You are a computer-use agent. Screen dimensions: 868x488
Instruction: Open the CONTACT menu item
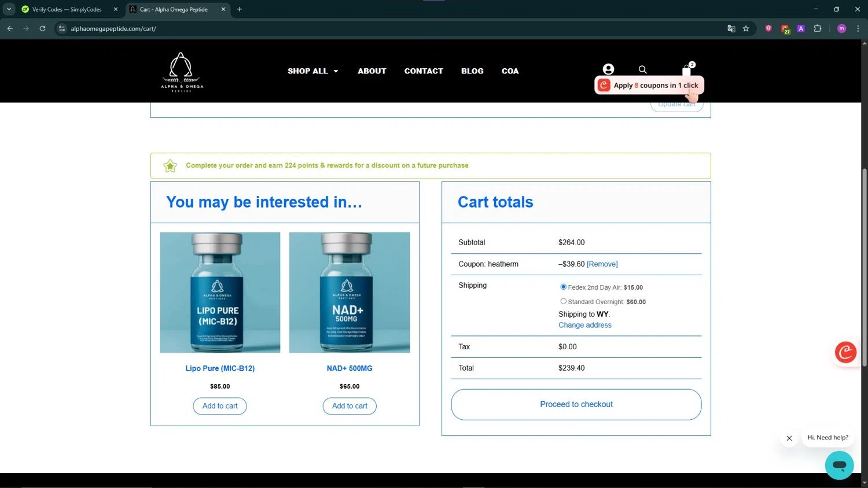pyautogui.click(x=424, y=71)
